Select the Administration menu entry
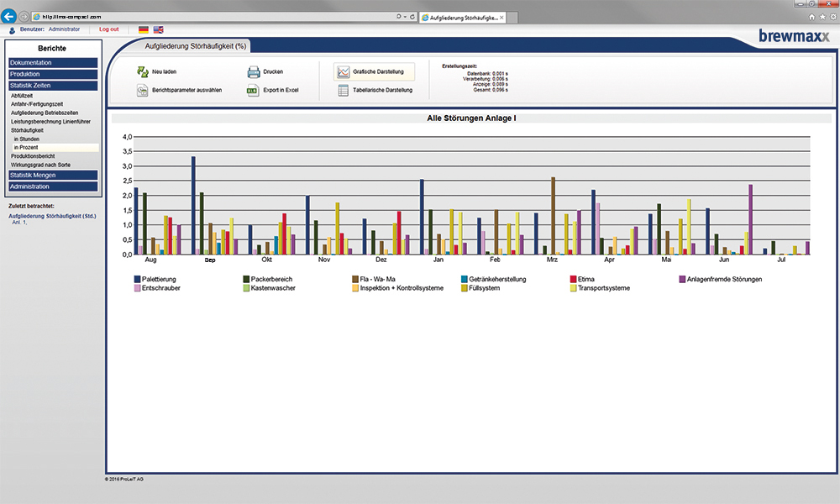Viewport: 840px width, 504px height. 52,186
